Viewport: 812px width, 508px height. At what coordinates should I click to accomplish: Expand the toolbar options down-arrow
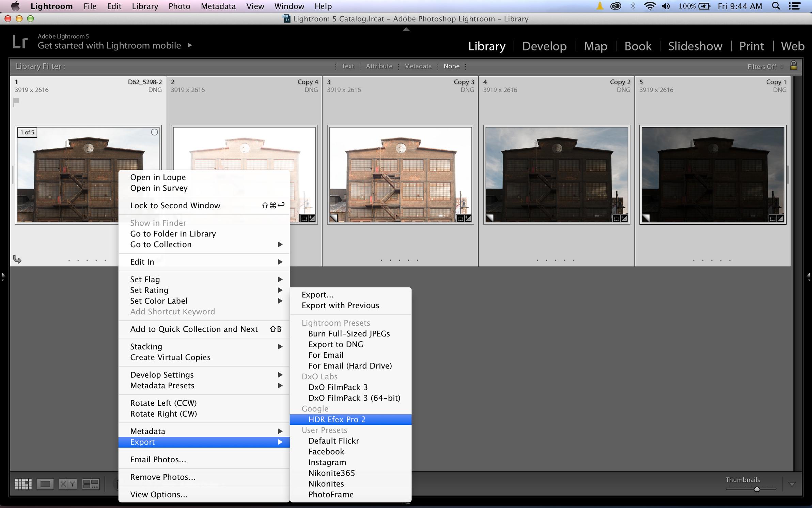[x=792, y=484]
